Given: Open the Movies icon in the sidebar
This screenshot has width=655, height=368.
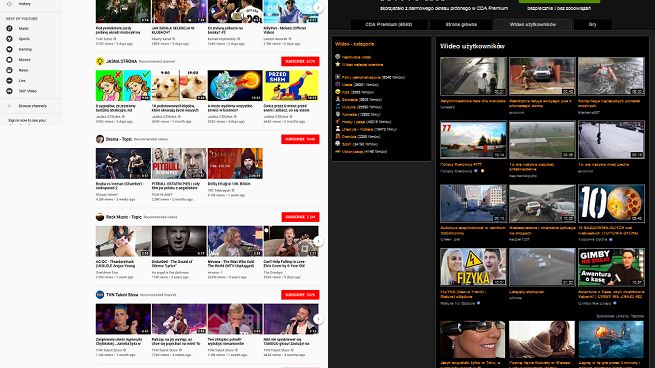Looking at the screenshot, I should (x=9, y=60).
